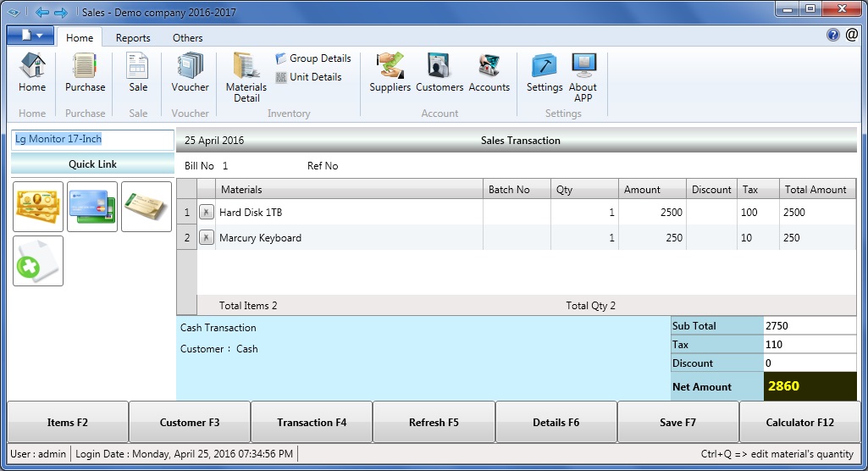The image size is (868, 471).
Task: Select row header number 1
Action: click(187, 212)
